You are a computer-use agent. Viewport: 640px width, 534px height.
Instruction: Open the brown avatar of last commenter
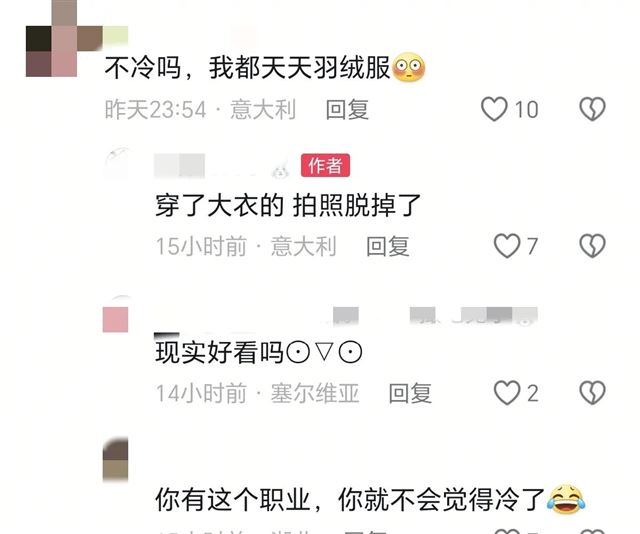(x=116, y=459)
